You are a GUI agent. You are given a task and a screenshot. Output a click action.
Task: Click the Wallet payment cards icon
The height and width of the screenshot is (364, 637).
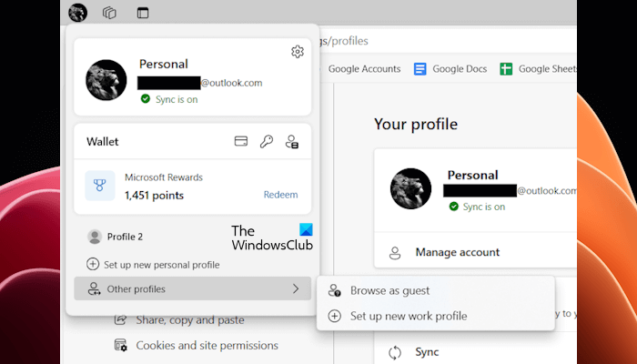[x=241, y=141]
